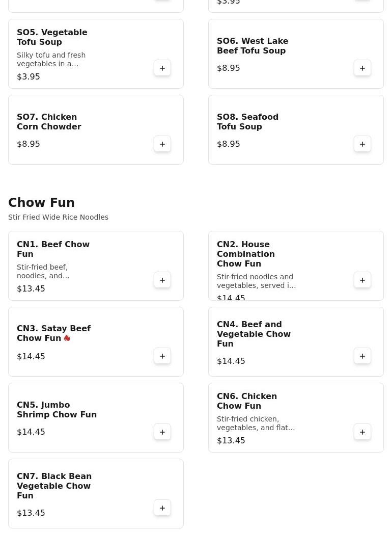Add CN4 Beef and Vegetable Chow Fun
392x556 pixels.
coord(362,356)
